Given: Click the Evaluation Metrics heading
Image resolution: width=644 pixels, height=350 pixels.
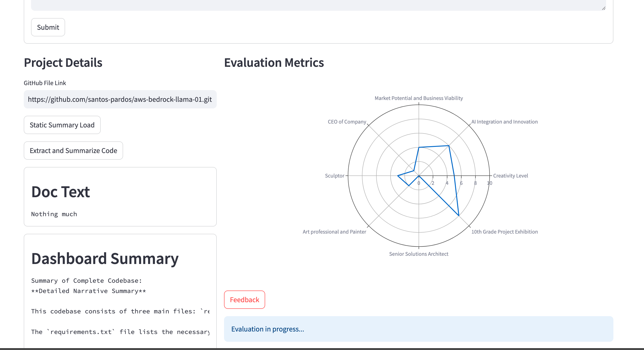Looking at the screenshot, I should click(x=274, y=63).
